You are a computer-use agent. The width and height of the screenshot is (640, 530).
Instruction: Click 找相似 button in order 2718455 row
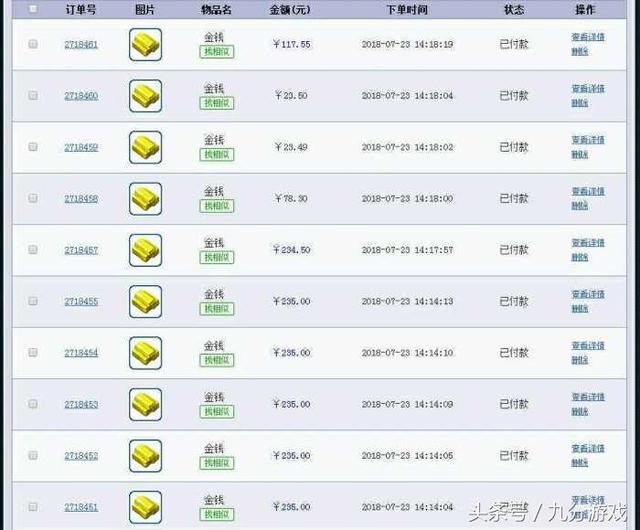217,309
